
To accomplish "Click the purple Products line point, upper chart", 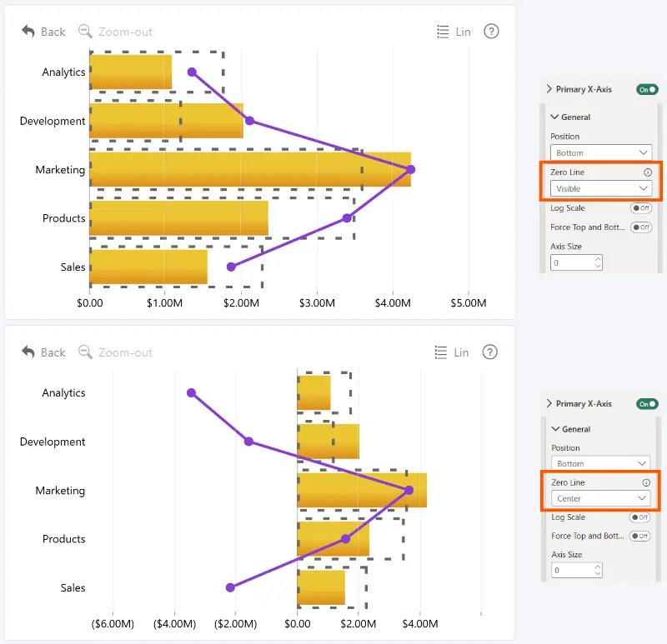I will click(x=347, y=218).
